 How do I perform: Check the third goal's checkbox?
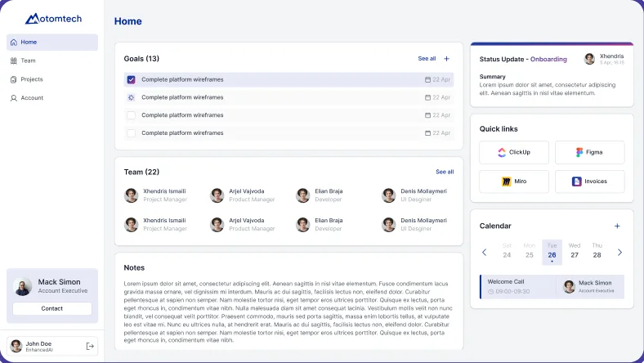tap(131, 115)
